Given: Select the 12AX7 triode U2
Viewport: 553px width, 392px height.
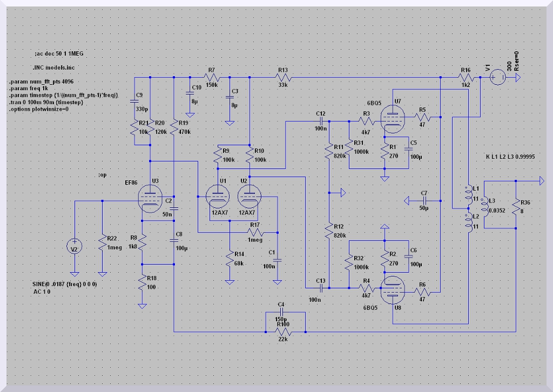Looking at the screenshot, I should point(249,197).
